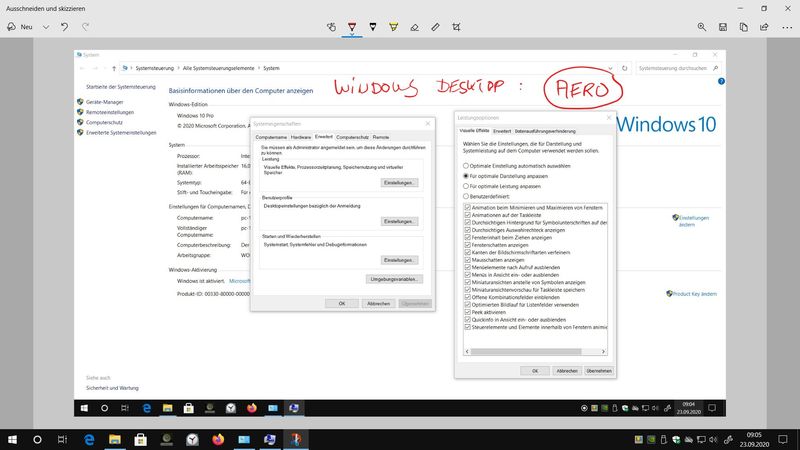
Task: Start a new snip with Neu
Action: coord(20,27)
